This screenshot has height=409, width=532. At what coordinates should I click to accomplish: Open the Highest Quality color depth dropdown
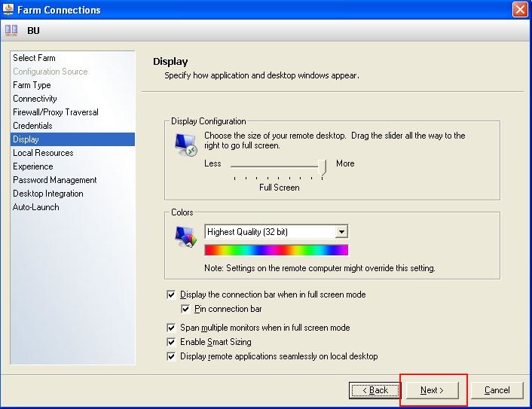(x=341, y=232)
